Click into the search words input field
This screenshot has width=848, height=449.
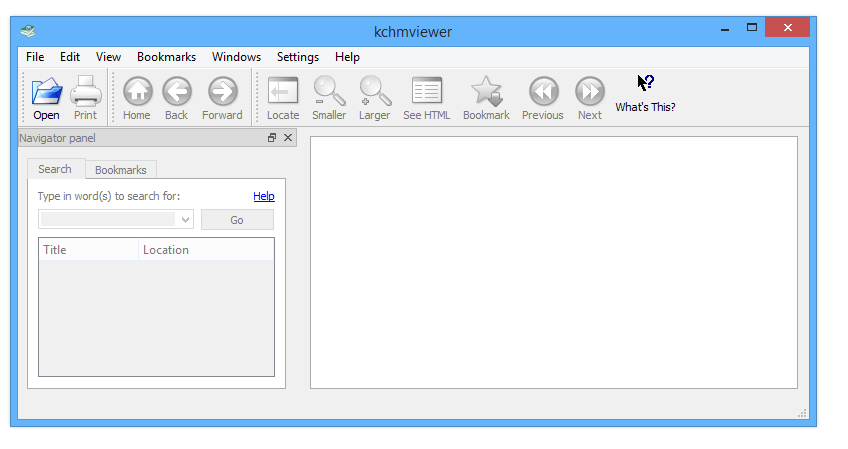[108, 220]
